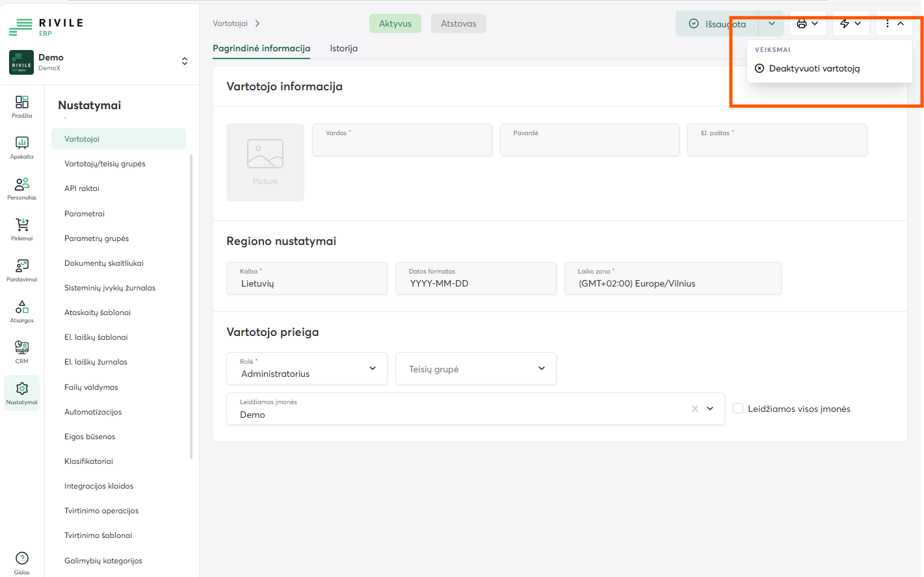The height and width of the screenshot is (577, 924).
Task: Click the Vartotojai breadcrumb link
Action: (x=230, y=23)
